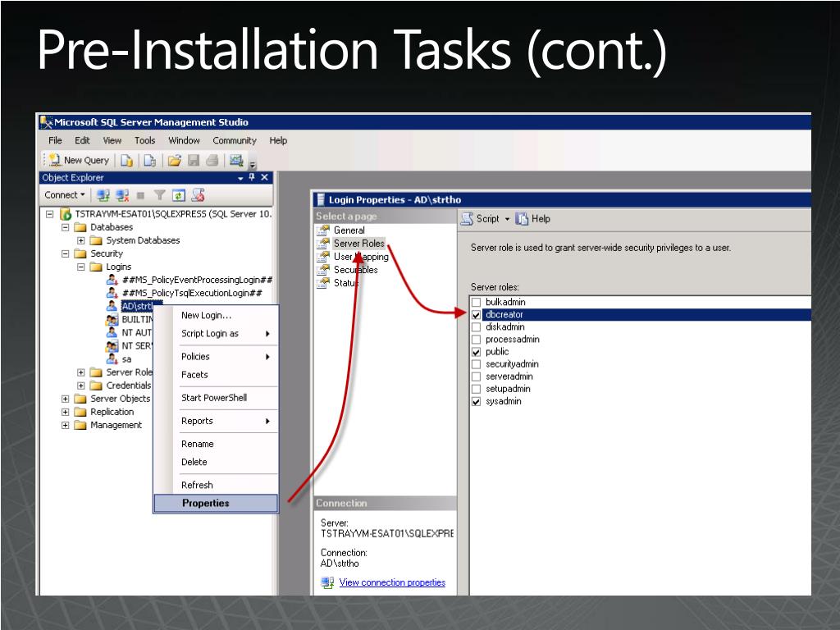Screen dimensions: 840x630
Task: Select the ##MS_PolicyEventProcessingLogin## login
Action: click(197, 280)
